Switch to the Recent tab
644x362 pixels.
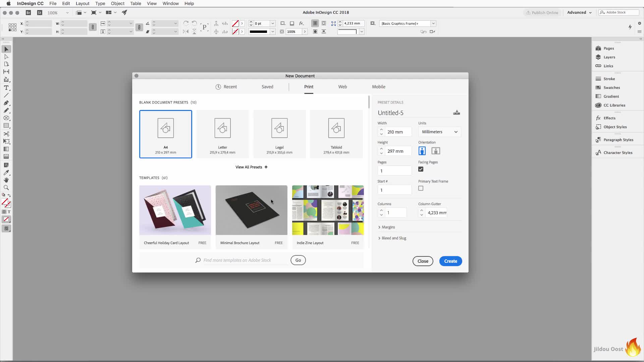tap(226, 87)
